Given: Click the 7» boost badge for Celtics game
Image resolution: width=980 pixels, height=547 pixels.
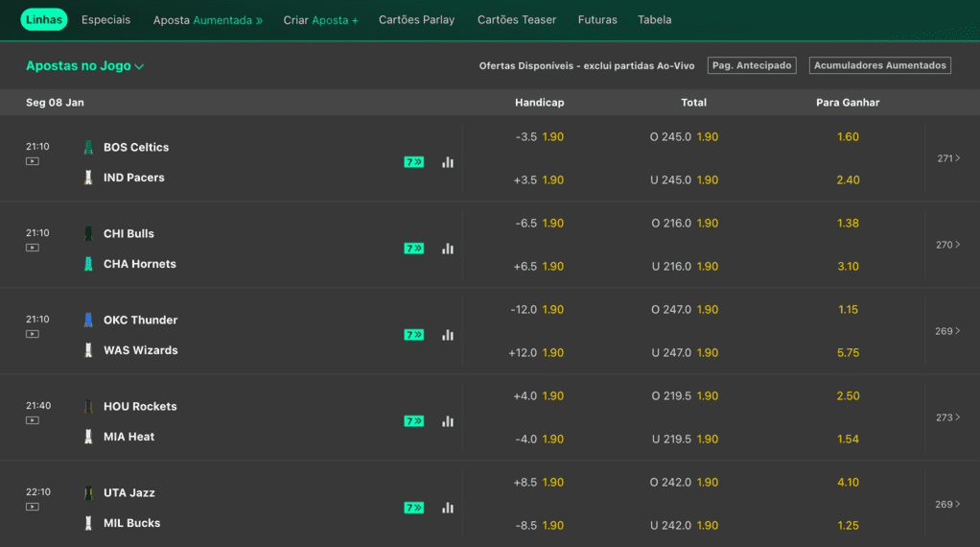Looking at the screenshot, I should point(413,162).
